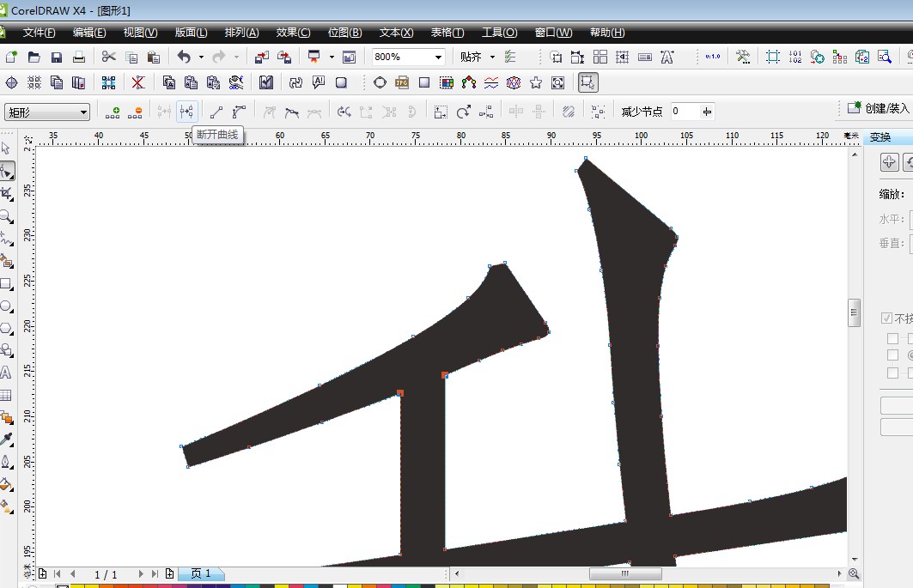913x588 pixels.
Task: Select the Zoom tool in the toolbox
Action: (x=6, y=216)
